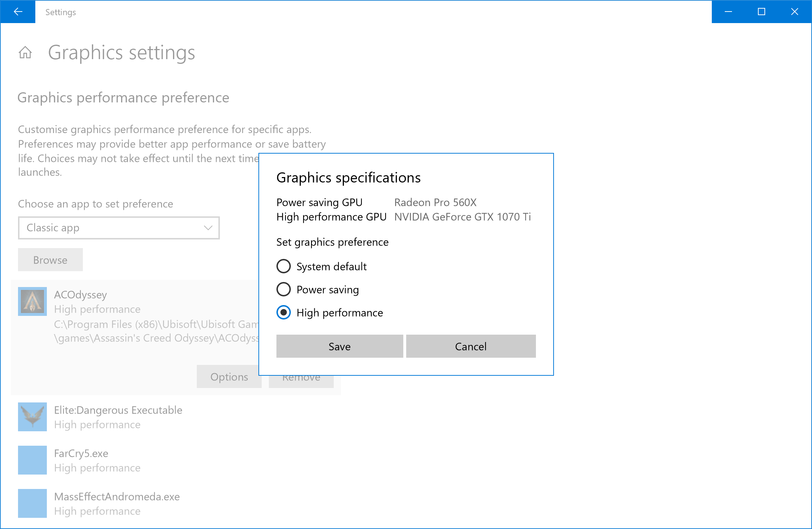Select Power saving graphics preference
Image resolution: width=812 pixels, height=529 pixels.
click(x=284, y=290)
